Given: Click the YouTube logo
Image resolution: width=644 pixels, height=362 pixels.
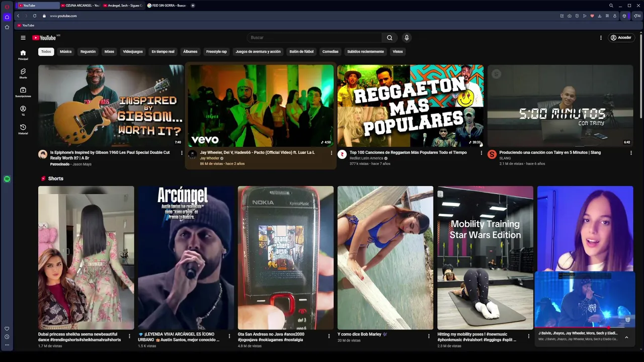Looking at the screenshot, I should (x=44, y=38).
